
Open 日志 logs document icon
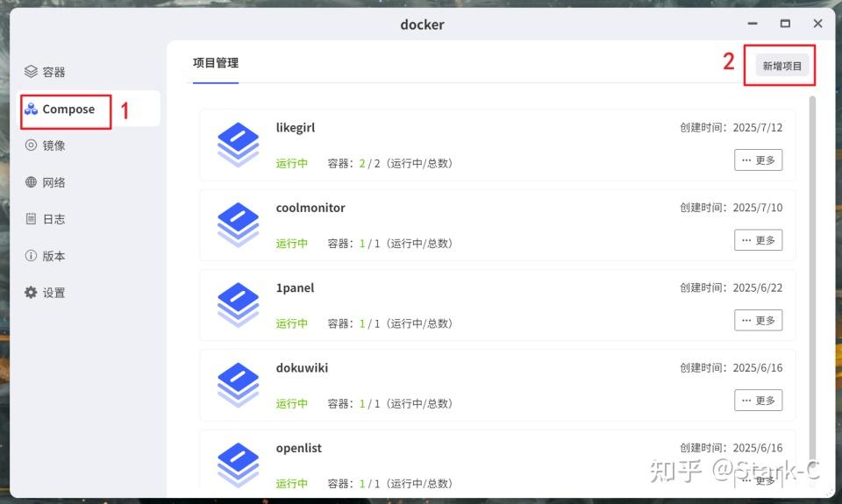click(x=32, y=218)
